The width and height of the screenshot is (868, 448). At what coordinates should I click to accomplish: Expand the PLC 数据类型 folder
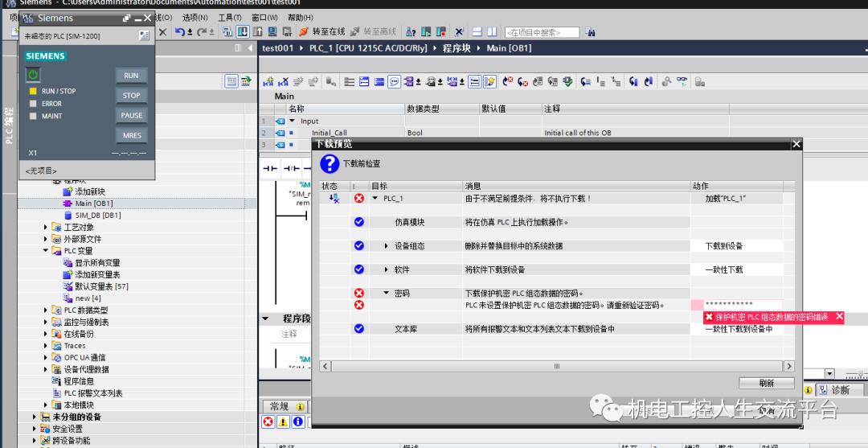pos(45,310)
